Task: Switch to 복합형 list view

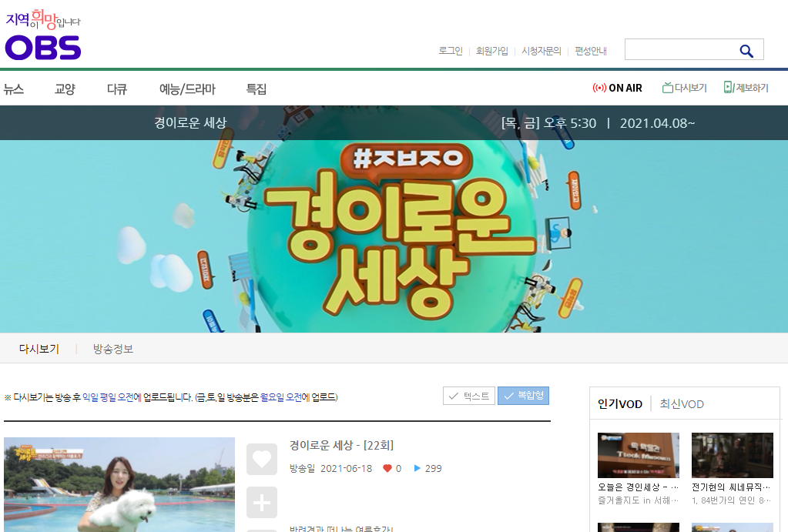Action: [x=523, y=396]
